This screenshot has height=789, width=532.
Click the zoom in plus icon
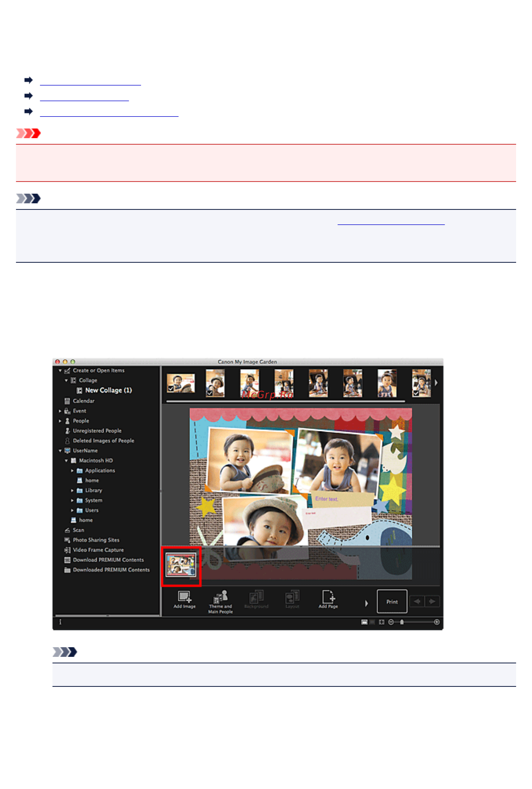point(437,622)
